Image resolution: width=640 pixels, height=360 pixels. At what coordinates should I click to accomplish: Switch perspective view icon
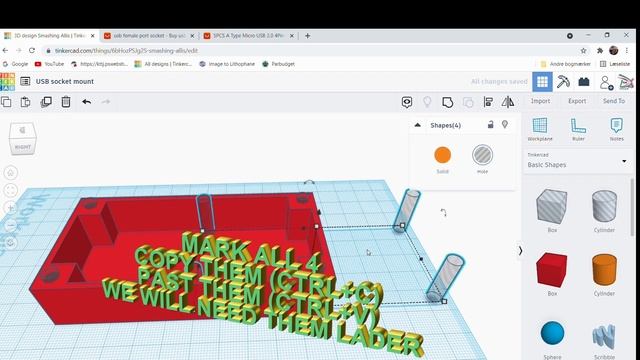[x=11, y=243]
